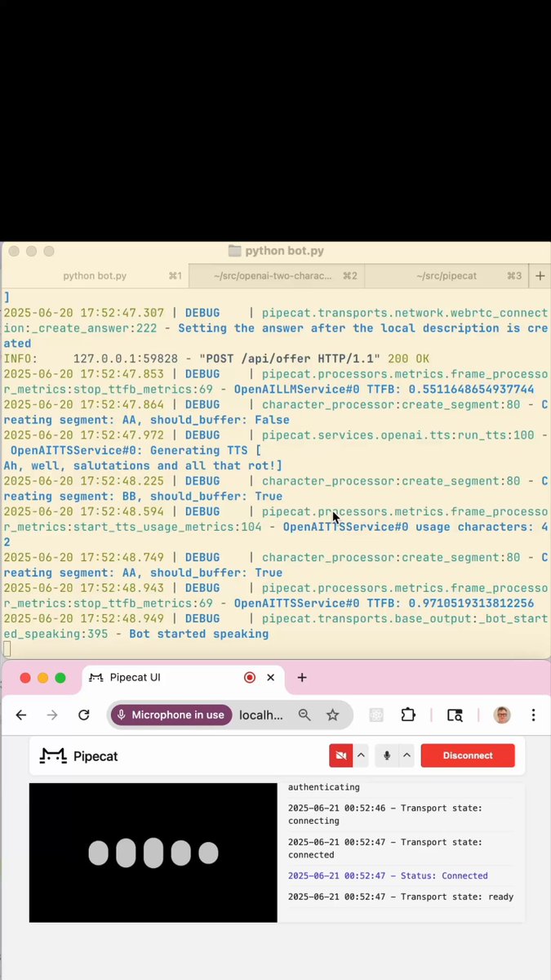Screen dimensions: 551x980
Task: Open the zoom magnifier in address bar
Action: [x=304, y=715]
